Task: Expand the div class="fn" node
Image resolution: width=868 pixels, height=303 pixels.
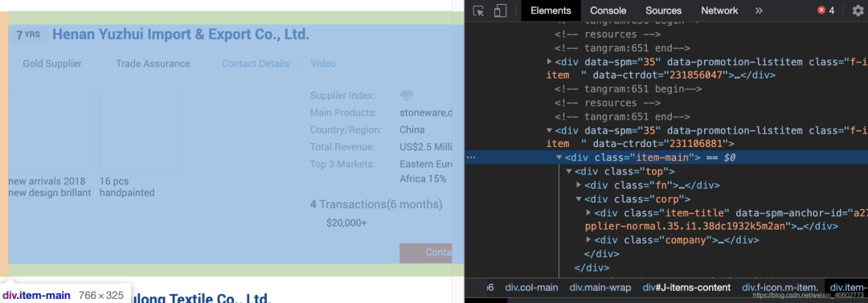Action: (579, 185)
